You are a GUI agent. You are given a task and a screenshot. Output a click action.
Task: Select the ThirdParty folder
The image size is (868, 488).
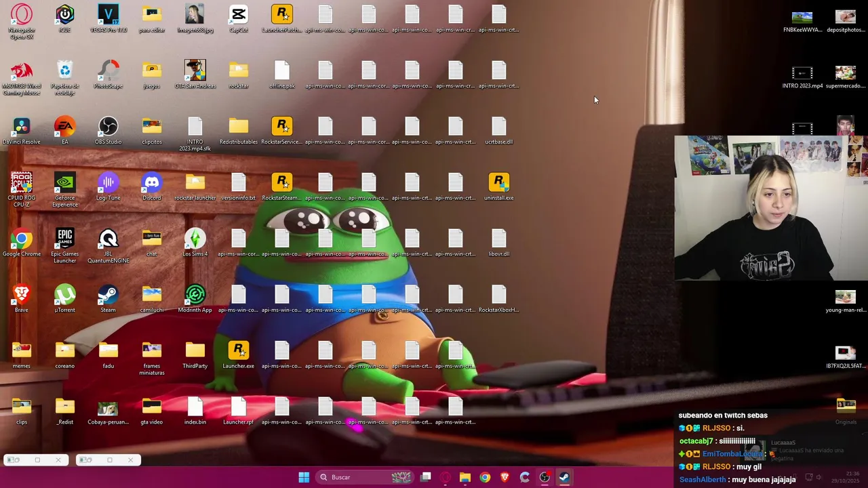point(195,354)
